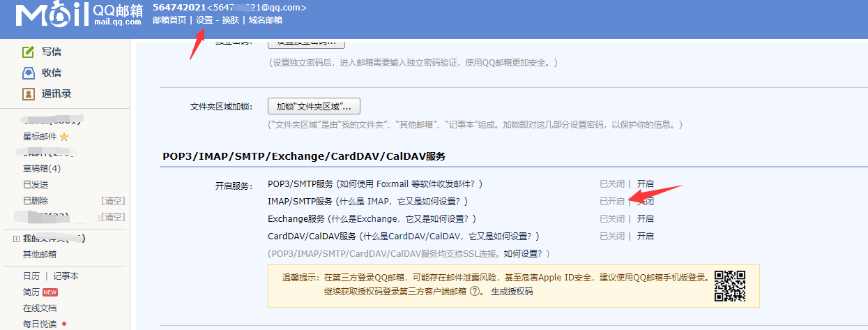Enable POP3/SMTP service via 开启

pyautogui.click(x=645, y=184)
